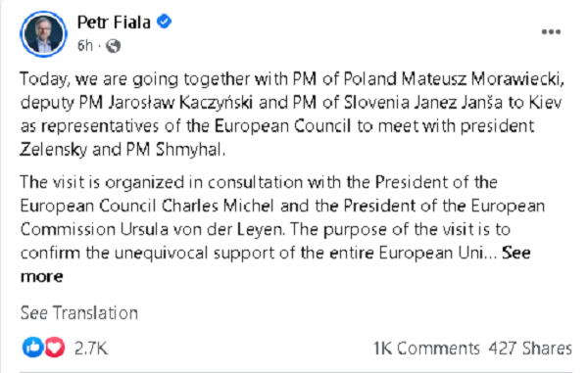588x373 pixels.
Task: Open the Petr Fiala profile name link
Action: click(114, 23)
